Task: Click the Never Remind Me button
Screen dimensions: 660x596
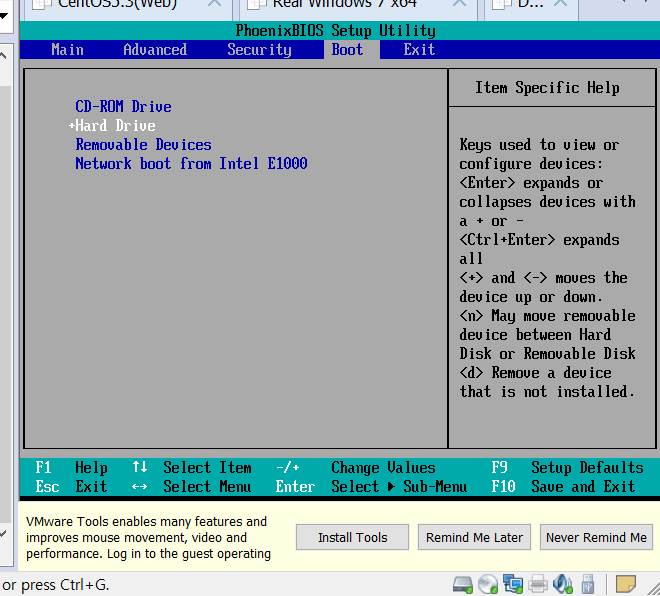Action: 596,537
